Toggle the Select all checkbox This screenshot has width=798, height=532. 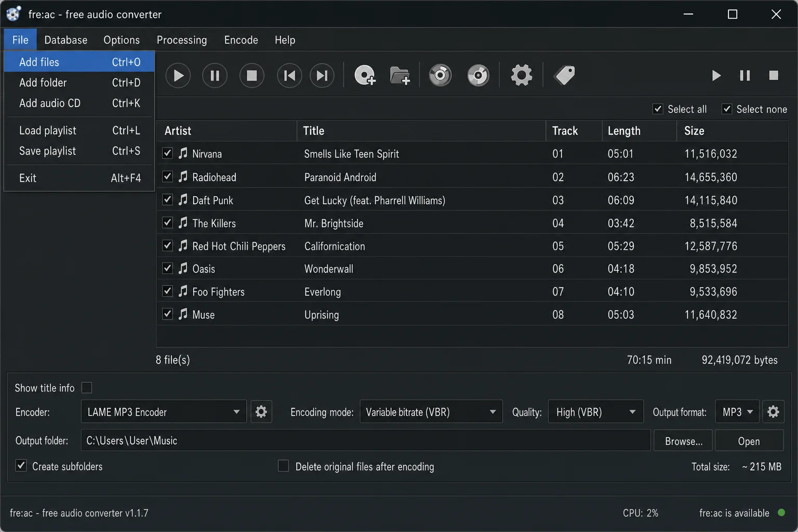(658, 109)
